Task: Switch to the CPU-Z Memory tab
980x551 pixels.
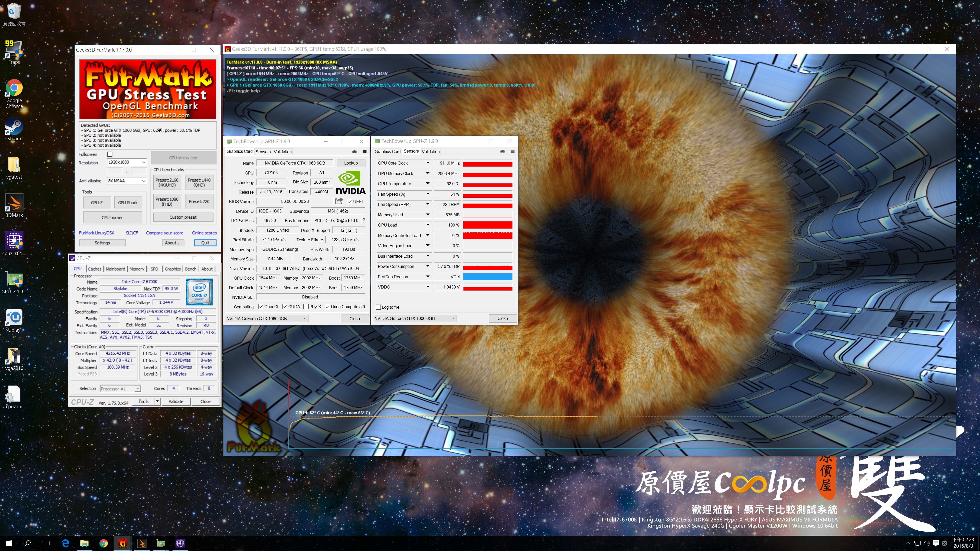Action: click(137, 269)
